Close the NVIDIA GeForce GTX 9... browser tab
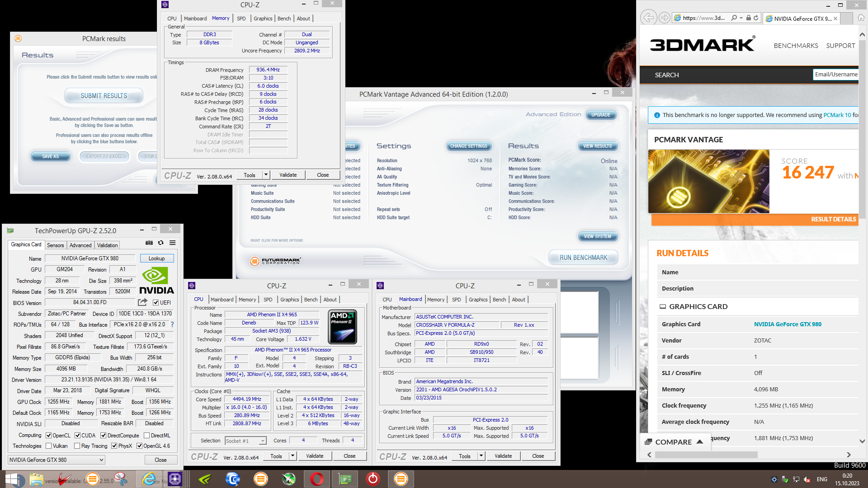868x488 pixels. click(835, 19)
